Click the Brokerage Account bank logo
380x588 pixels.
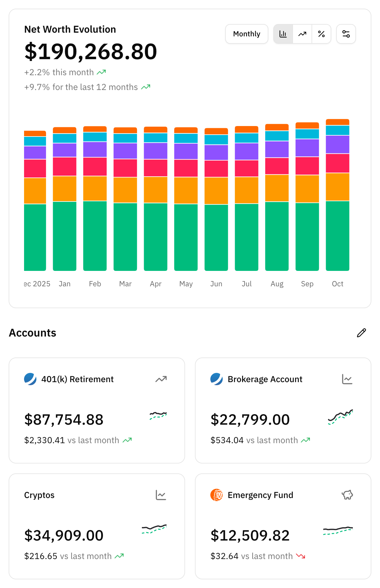[x=217, y=379]
